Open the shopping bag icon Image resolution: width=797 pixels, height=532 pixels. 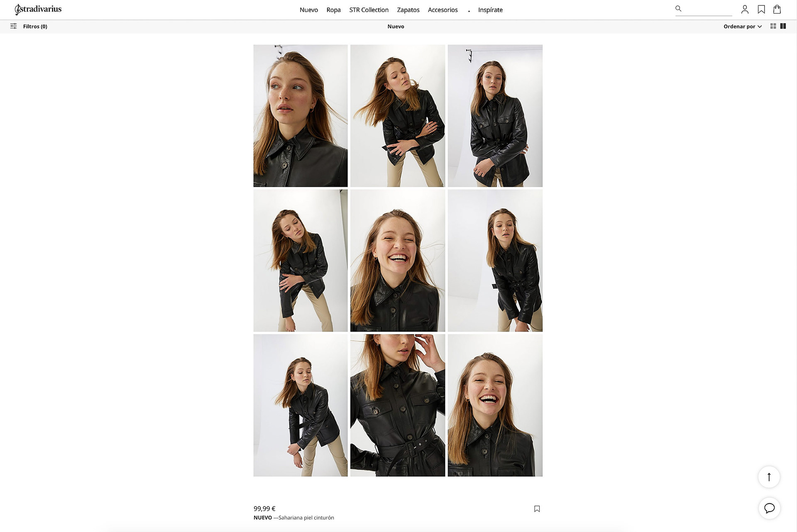(777, 9)
